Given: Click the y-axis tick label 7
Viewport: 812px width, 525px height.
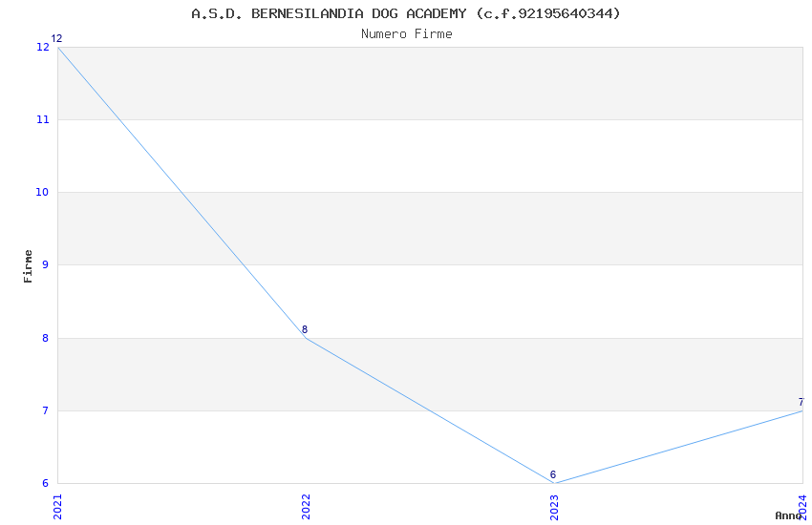Looking at the screenshot, I should [x=46, y=410].
